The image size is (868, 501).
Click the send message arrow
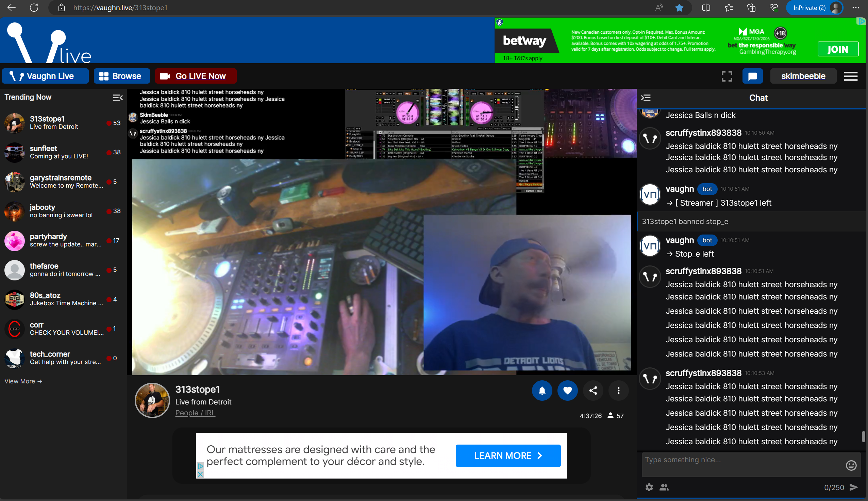(853, 487)
